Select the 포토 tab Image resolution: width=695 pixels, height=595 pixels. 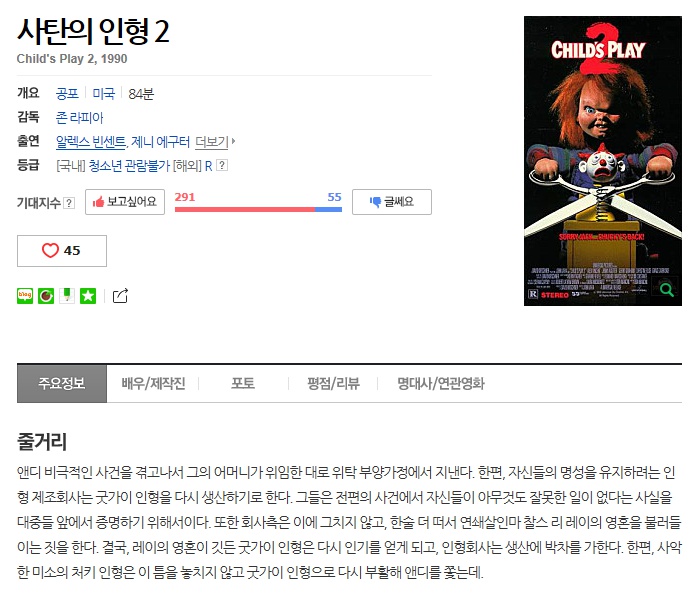[x=243, y=383]
